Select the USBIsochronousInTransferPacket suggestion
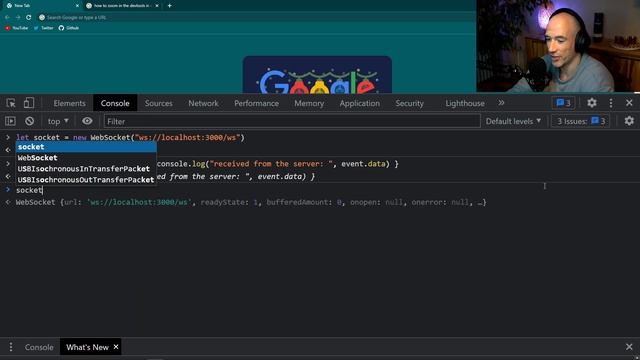 [86, 169]
